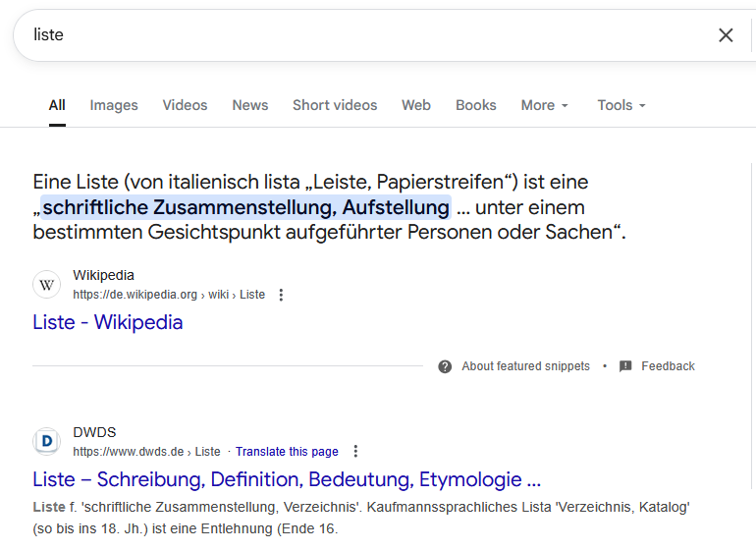This screenshot has width=756, height=551.
Task: Open the Liste - Wikipedia result link
Action: click(108, 322)
